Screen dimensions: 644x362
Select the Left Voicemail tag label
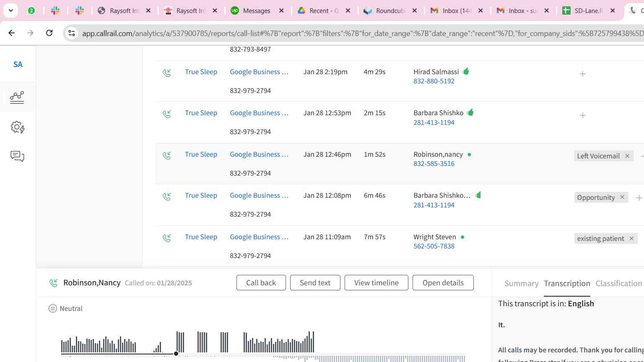tap(598, 156)
